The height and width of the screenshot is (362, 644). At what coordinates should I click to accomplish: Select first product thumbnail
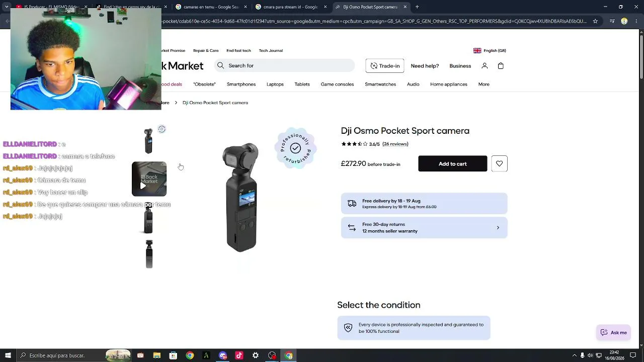[148, 141]
